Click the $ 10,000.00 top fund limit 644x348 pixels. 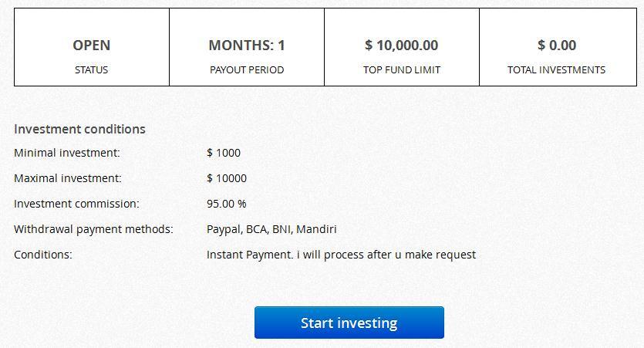point(401,46)
